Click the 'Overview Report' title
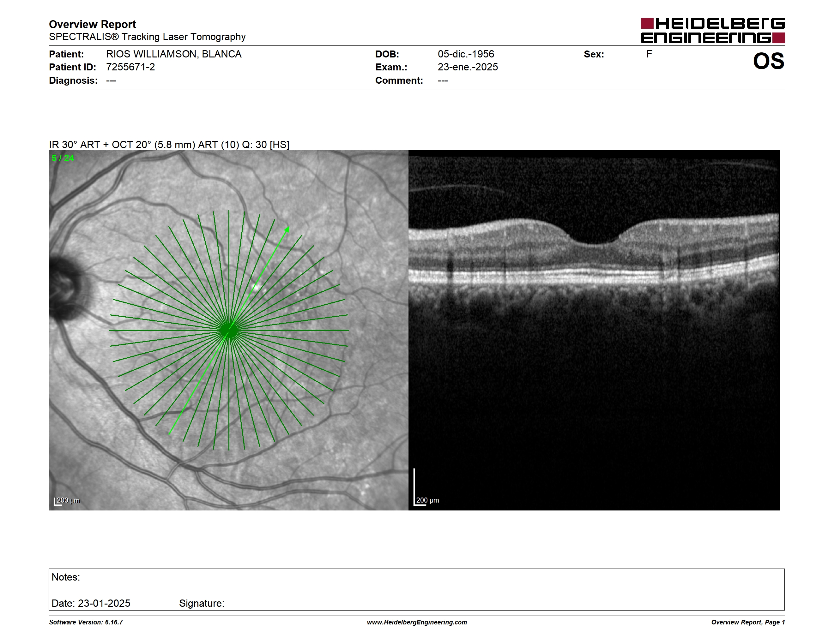The image size is (834, 644). point(93,24)
